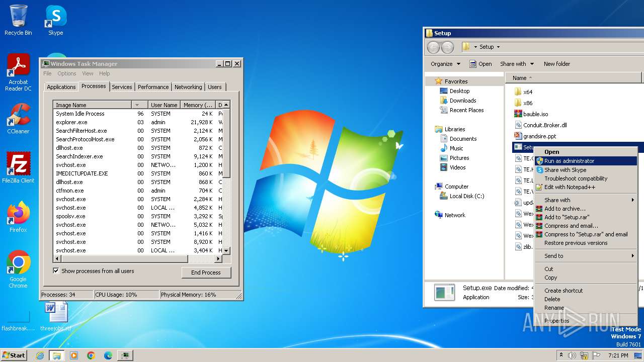Switch to the Networking tab
The height and width of the screenshot is (362, 644).
click(188, 87)
